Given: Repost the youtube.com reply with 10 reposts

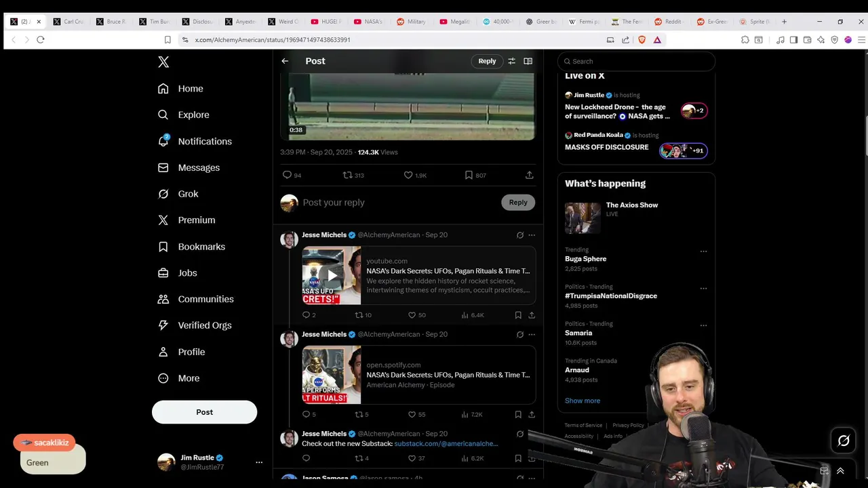Looking at the screenshot, I should [x=363, y=315].
